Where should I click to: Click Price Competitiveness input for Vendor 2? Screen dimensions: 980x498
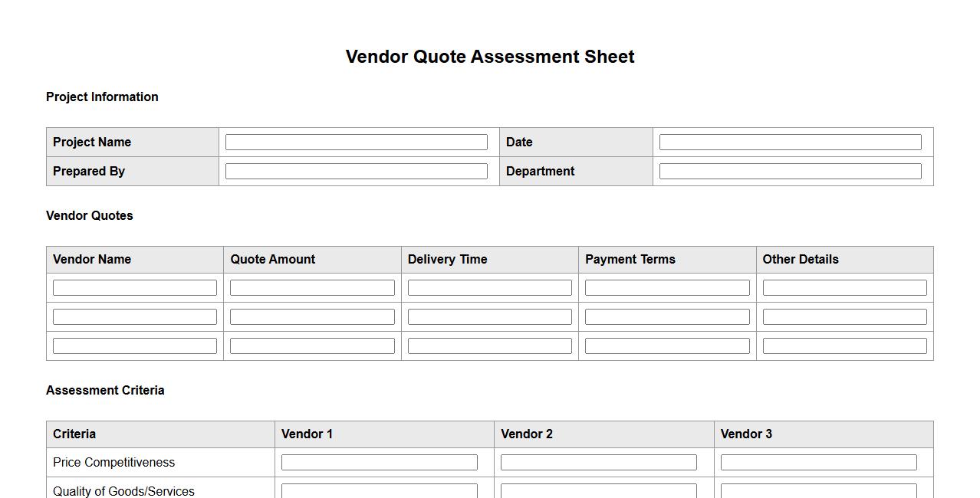598,463
